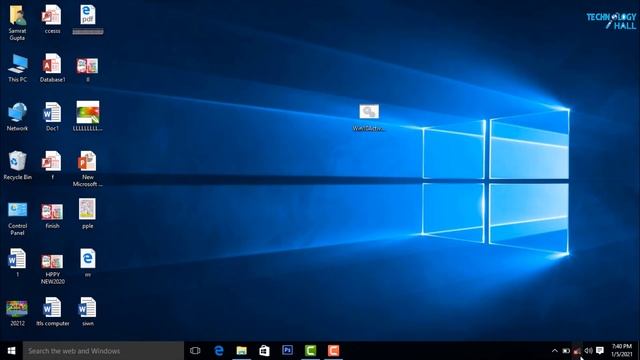Open the green Camtasia taskbar icon
640x360 pixels.
[310, 351]
